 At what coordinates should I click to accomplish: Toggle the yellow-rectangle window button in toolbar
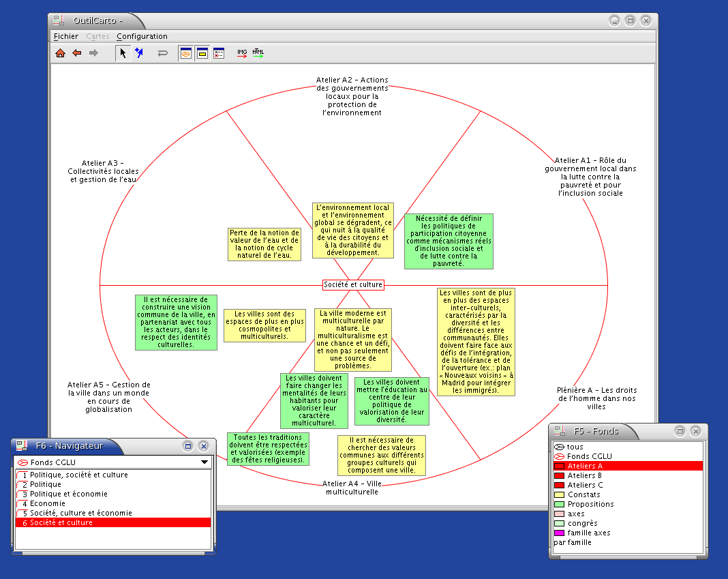tap(202, 53)
